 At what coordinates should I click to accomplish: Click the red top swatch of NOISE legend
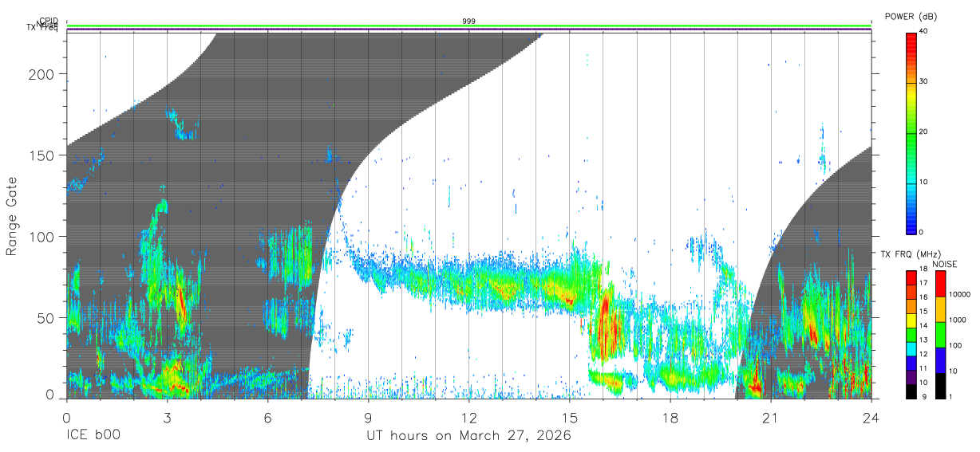941,284
